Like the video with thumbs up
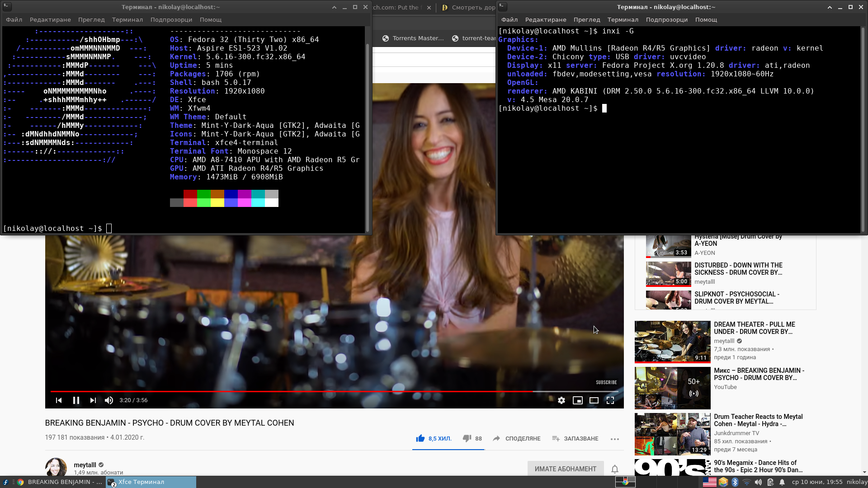Viewport: 868px width, 488px height. coord(420,438)
